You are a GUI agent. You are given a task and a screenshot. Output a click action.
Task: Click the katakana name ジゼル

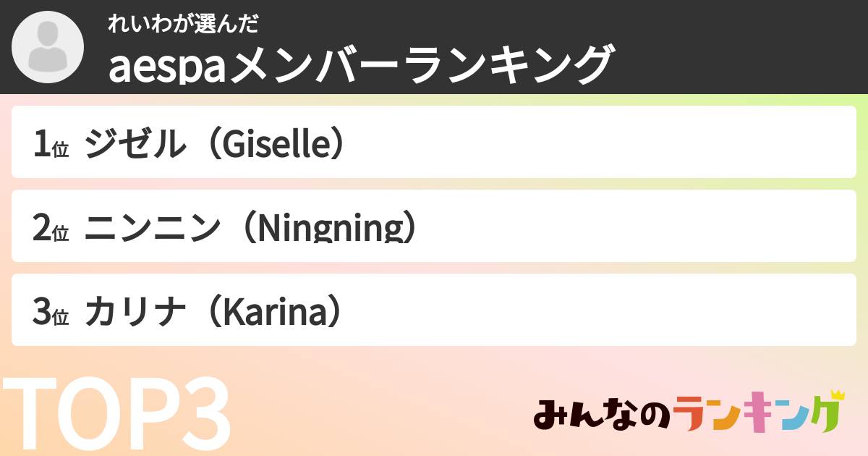(132, 145)
